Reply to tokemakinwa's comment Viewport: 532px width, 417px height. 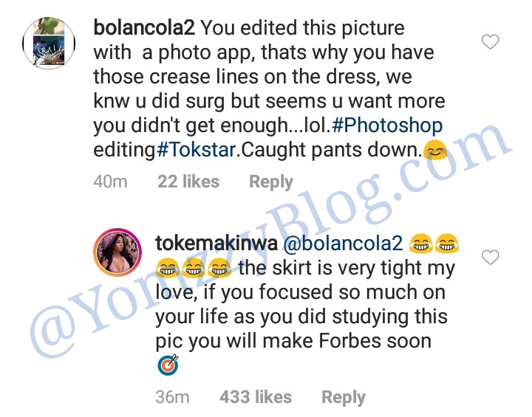[x=344, y=397]
